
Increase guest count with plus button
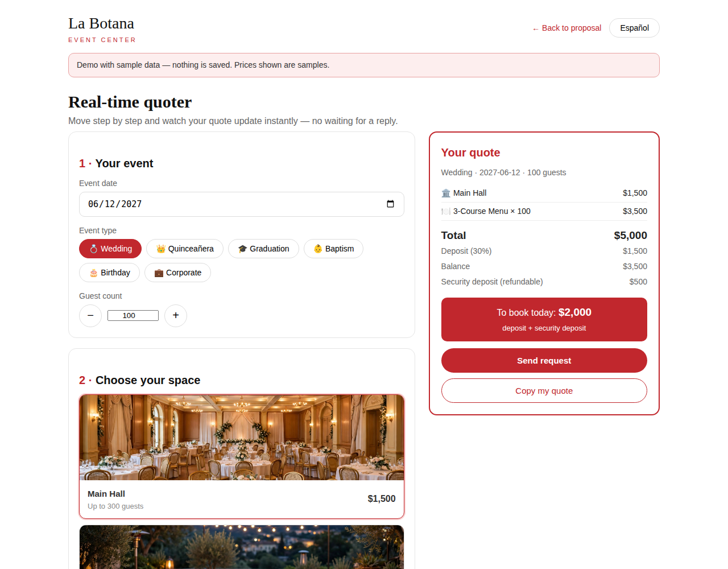[176, 316]
